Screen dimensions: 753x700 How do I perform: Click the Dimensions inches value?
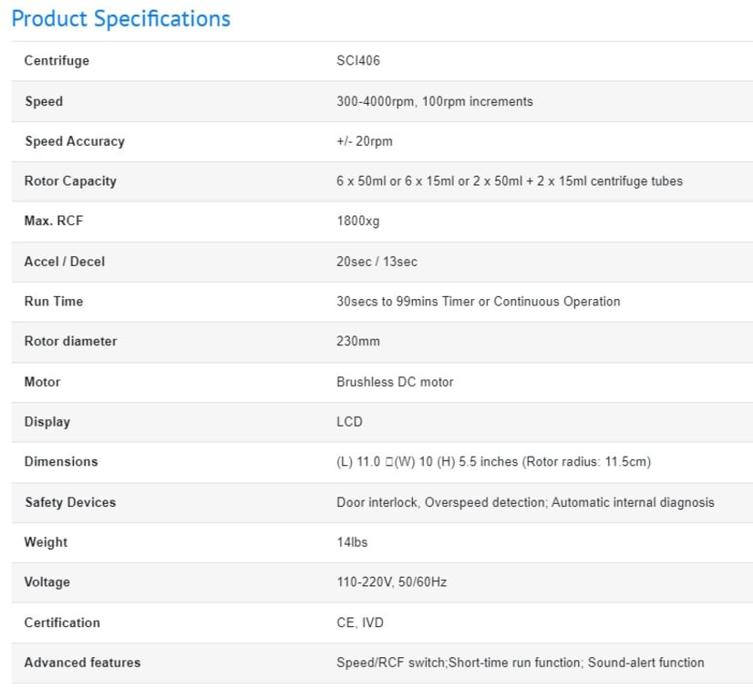[493, 462]
